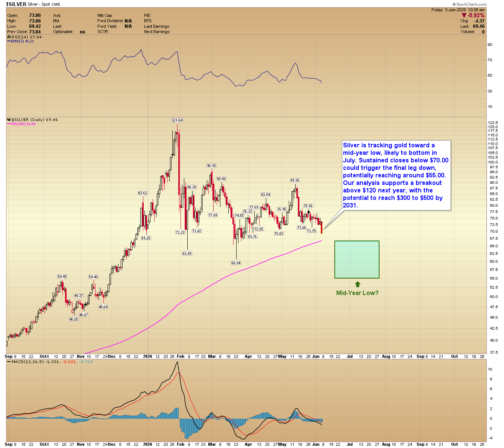The height and width of the screenshot is (448, 504).
Task: Click the 'Next Earnings:' label
Action: 157,32
